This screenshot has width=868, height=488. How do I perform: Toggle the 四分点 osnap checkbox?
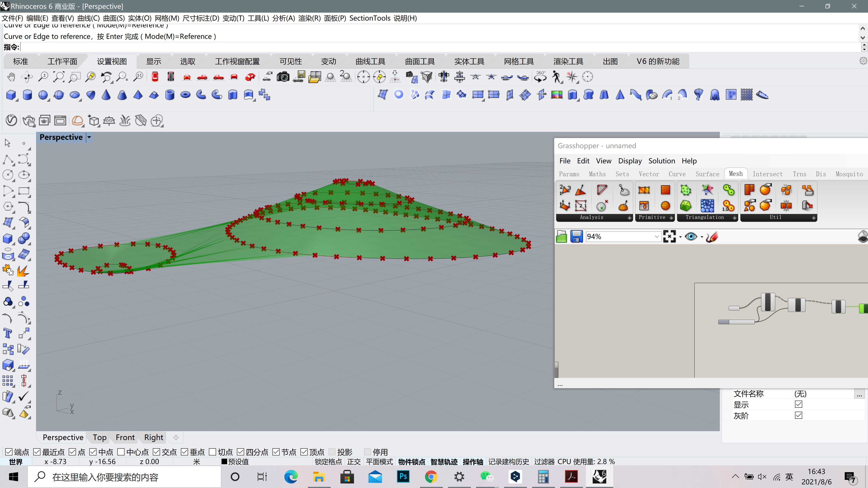pyautogui.click(x=241, y=452)
